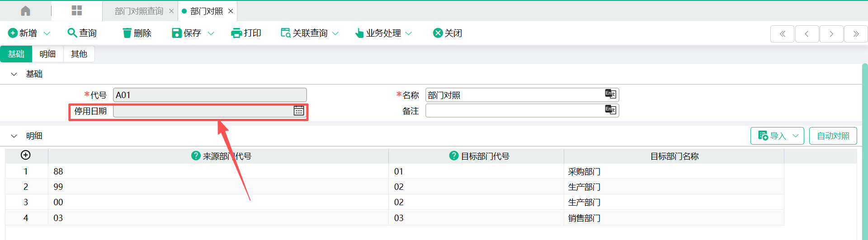Collapse the 基础 section

14,74
